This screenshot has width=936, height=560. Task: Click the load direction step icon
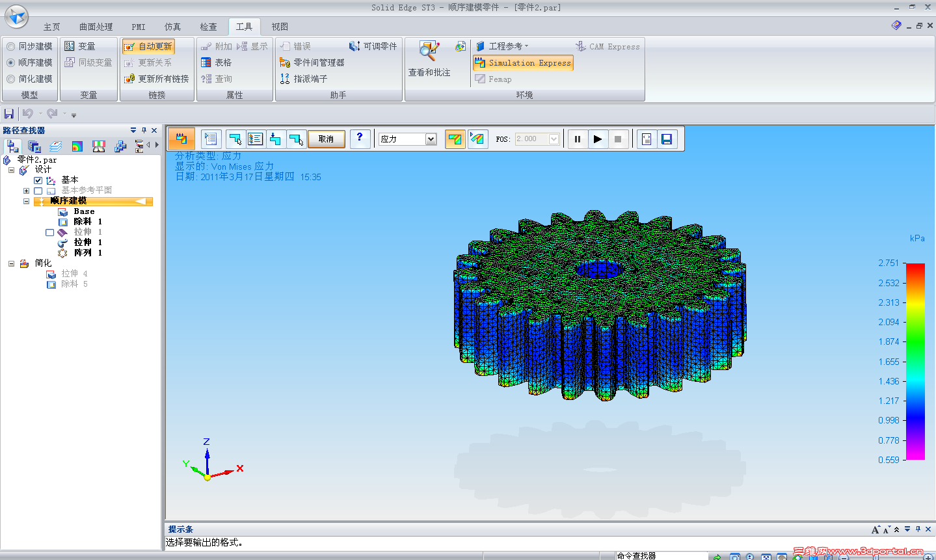coord(275,139)
